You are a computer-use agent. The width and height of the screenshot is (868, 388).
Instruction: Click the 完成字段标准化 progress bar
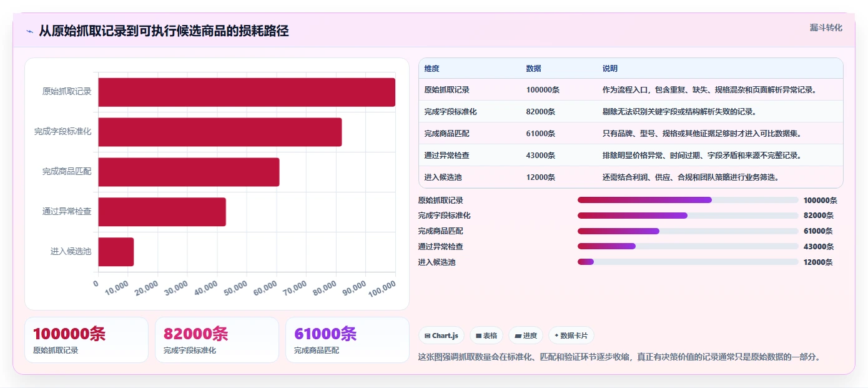[688, 216]
